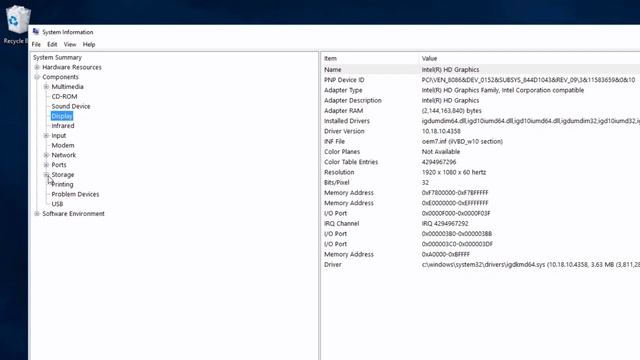Select the Input tree item
The height and width of the screenshot is (360, 640).
59,136
